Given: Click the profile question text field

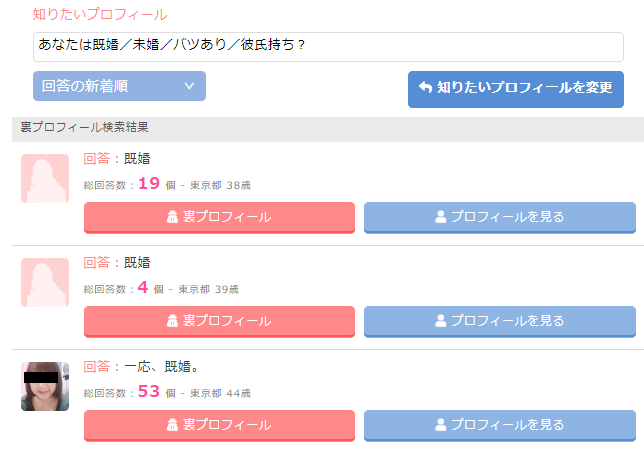Looking at the screenshot, I should point(328,46).
